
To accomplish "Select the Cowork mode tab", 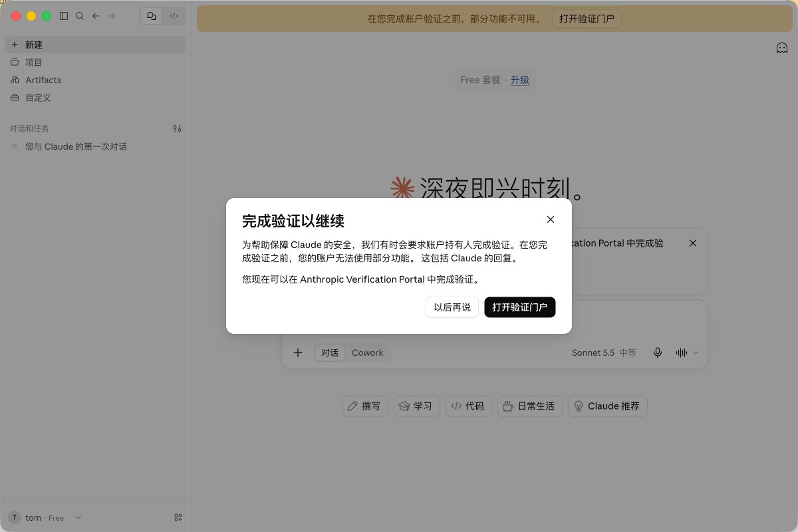I will pos(368,352).
